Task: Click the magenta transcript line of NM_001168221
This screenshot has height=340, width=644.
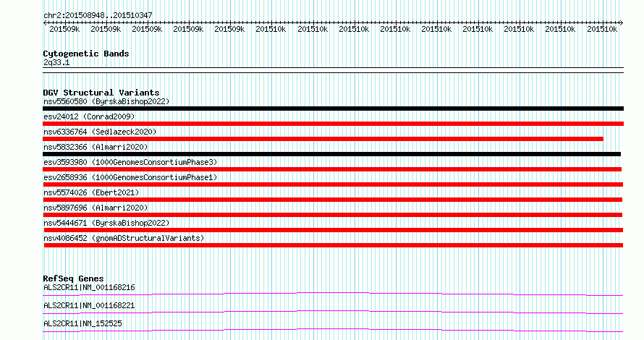Action: tap(333, 312)
